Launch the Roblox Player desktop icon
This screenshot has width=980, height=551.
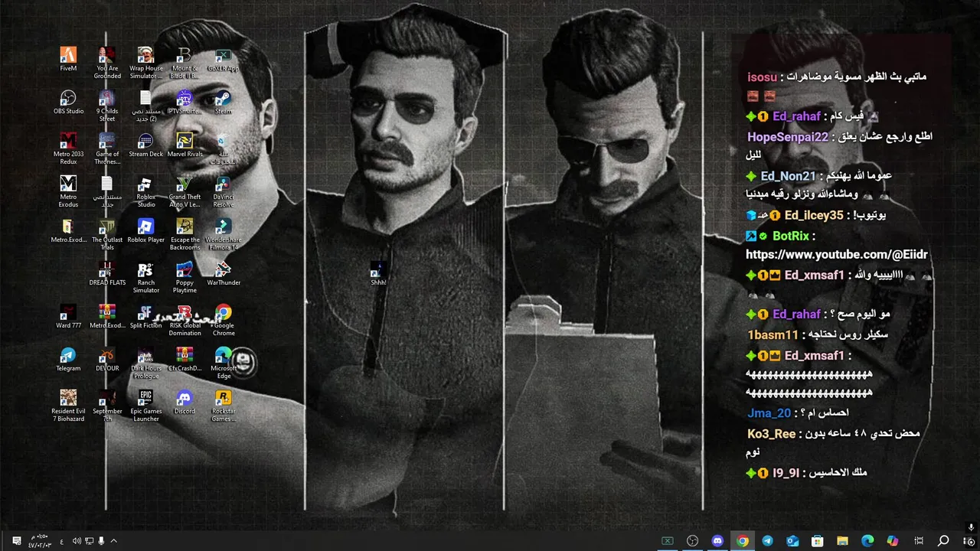(x=145, y=232)
